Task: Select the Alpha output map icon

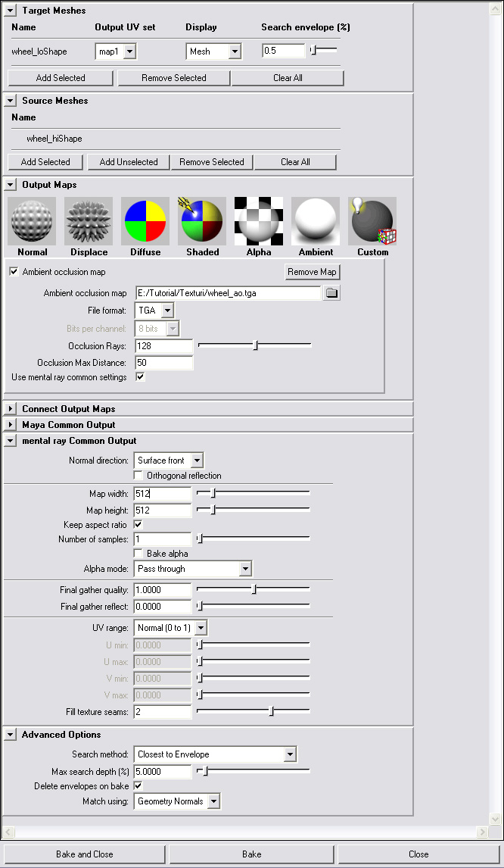Action: 259,221
